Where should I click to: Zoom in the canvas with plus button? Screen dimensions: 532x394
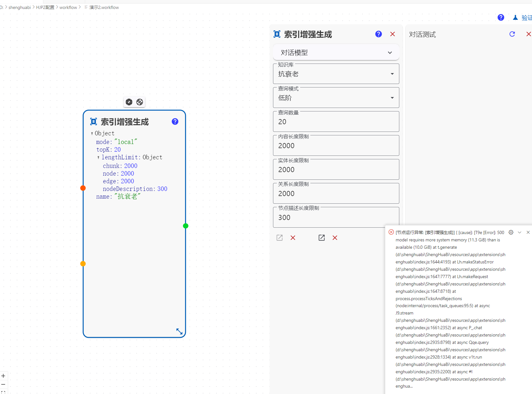click(3, 376)
